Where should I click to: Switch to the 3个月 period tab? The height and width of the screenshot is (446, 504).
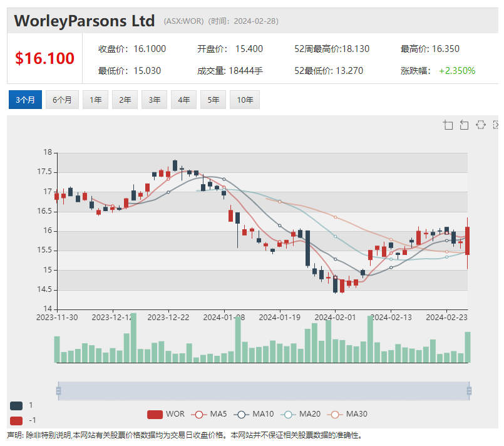pos(26,100)
